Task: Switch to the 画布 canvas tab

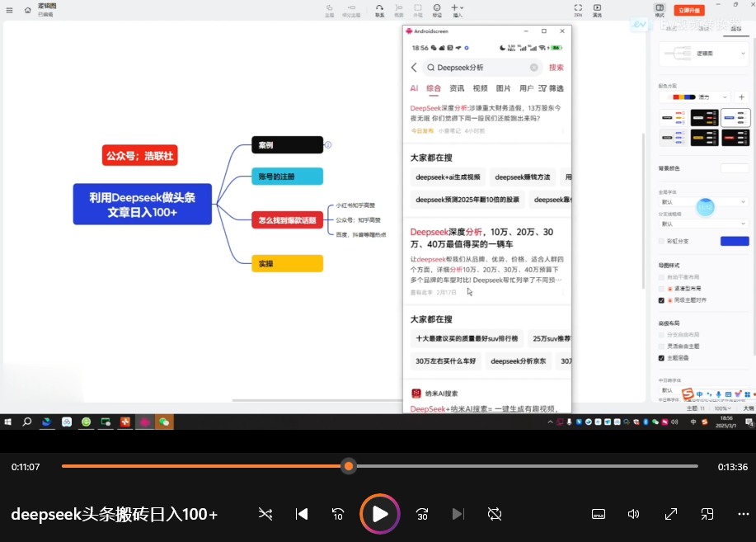Action: point(735,29)
